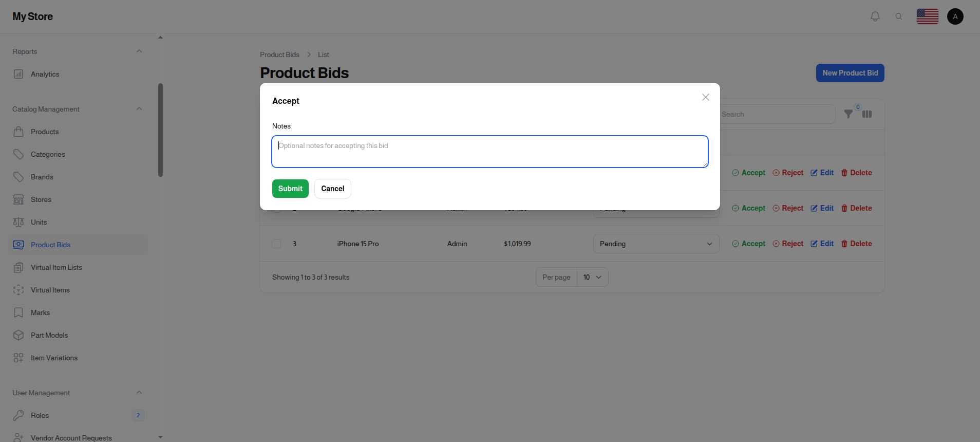Submit the accept bid form
Image resolution: width=980 pixels, height=442 pixels.
tap(290, 189)
